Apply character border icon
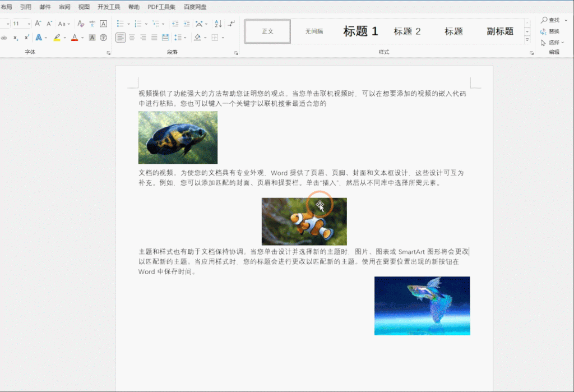Image resolution: width=574 pixels, height=392 pixels. click(x=104, y=24)
